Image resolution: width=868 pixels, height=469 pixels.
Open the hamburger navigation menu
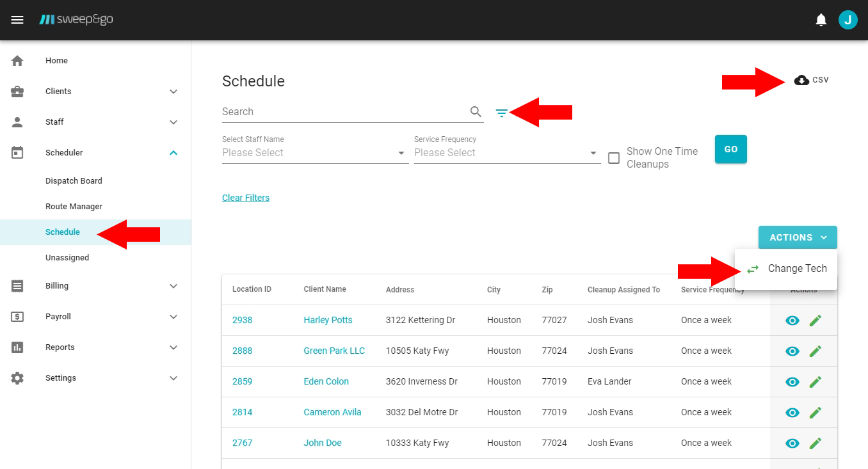17,20
